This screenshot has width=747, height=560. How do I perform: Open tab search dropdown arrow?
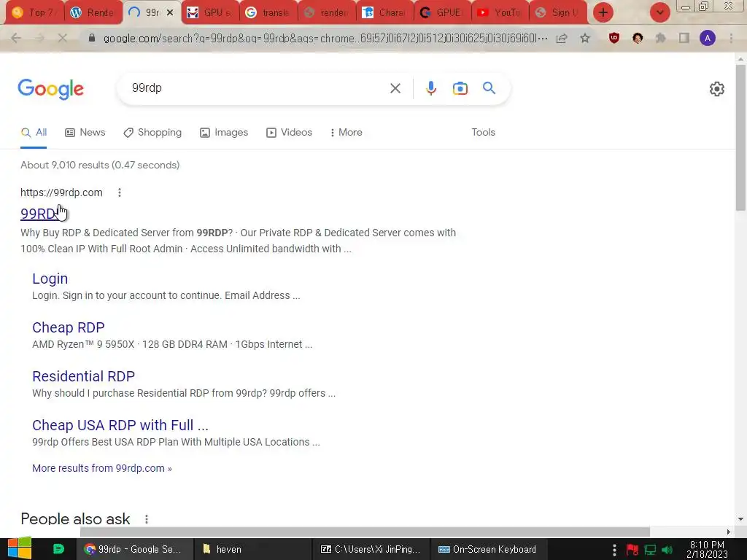[659, 12]
